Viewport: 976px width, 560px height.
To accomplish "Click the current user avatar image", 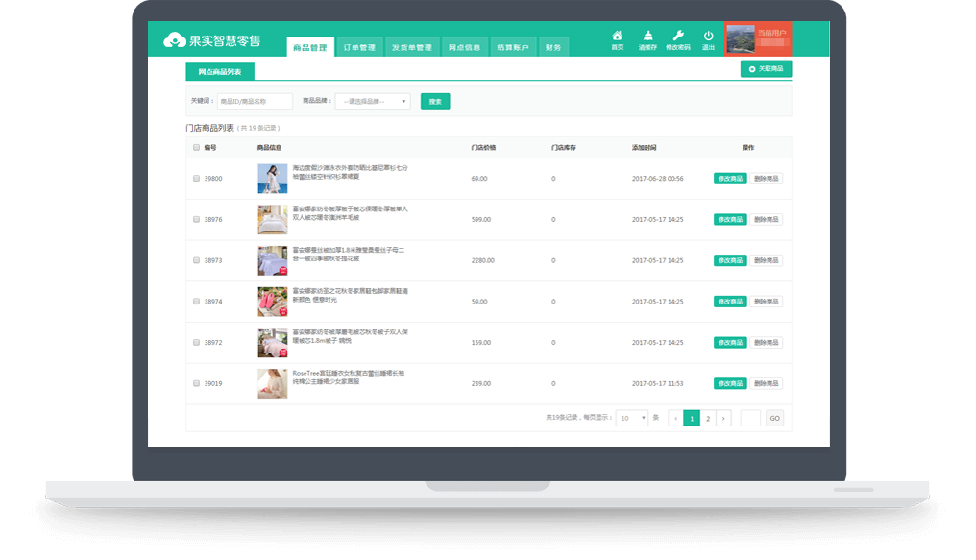I will point(740,37).
